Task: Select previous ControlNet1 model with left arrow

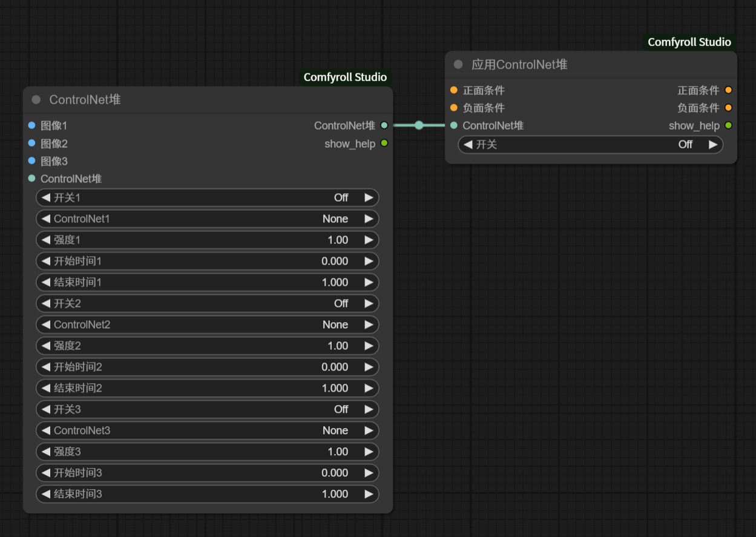Action: 46,219
